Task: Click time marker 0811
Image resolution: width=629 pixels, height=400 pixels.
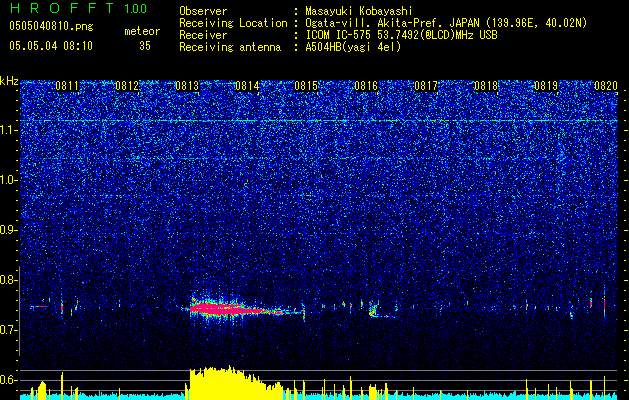Action: tap(67, 86)
